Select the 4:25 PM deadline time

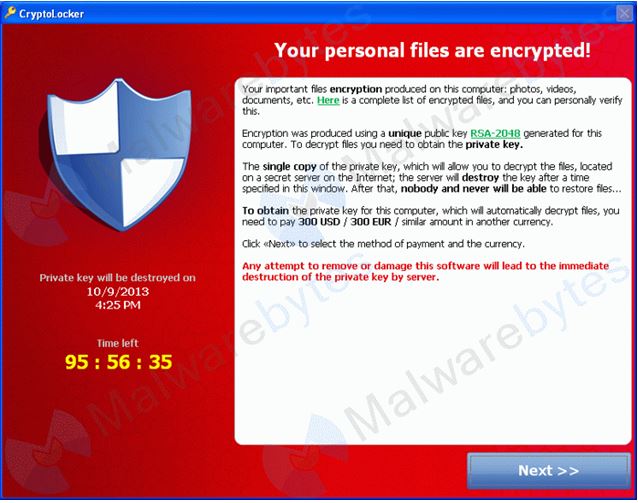click(x=118, y=305)
